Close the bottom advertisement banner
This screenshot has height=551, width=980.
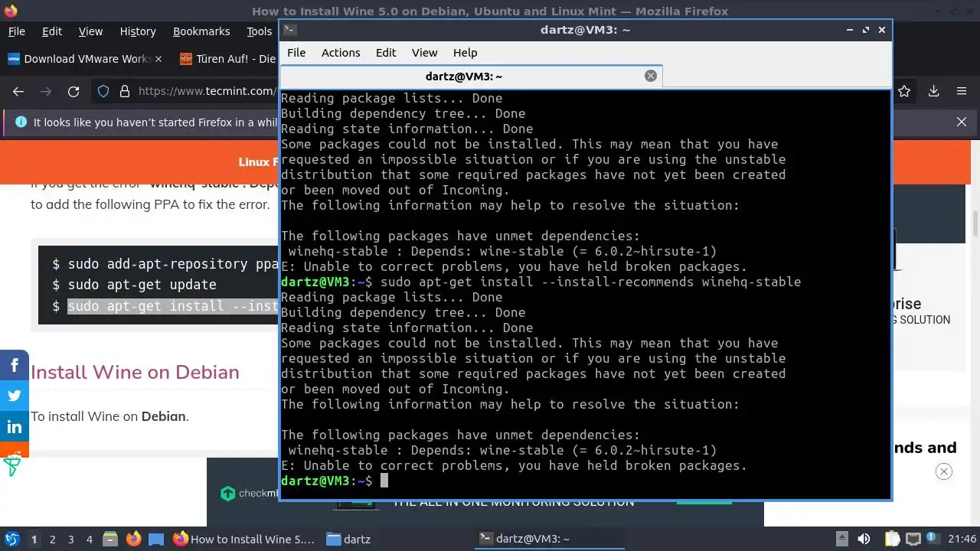[944, 471]
